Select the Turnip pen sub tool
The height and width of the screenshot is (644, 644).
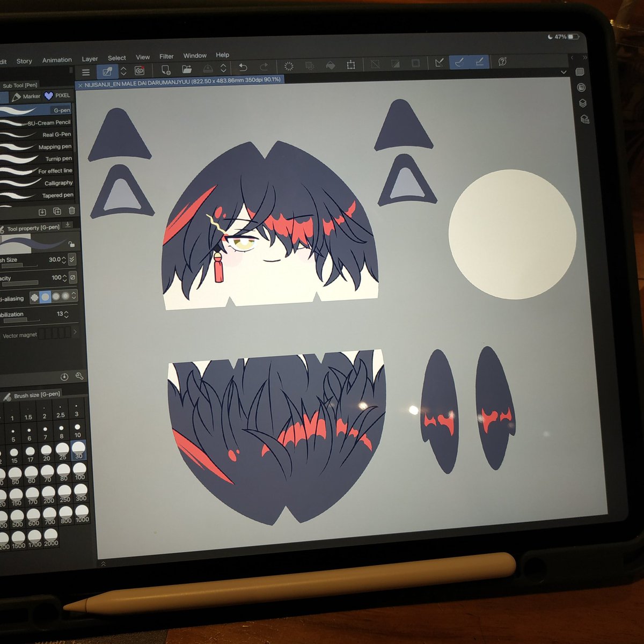pyautogui.click(x=36, y=159)
